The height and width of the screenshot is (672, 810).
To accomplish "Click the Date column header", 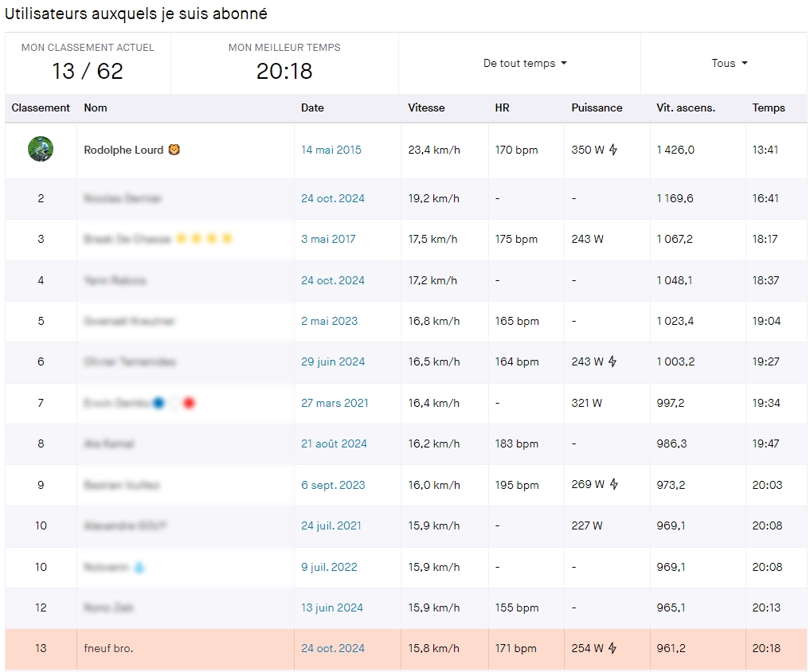I will click(x=312, y=107).
